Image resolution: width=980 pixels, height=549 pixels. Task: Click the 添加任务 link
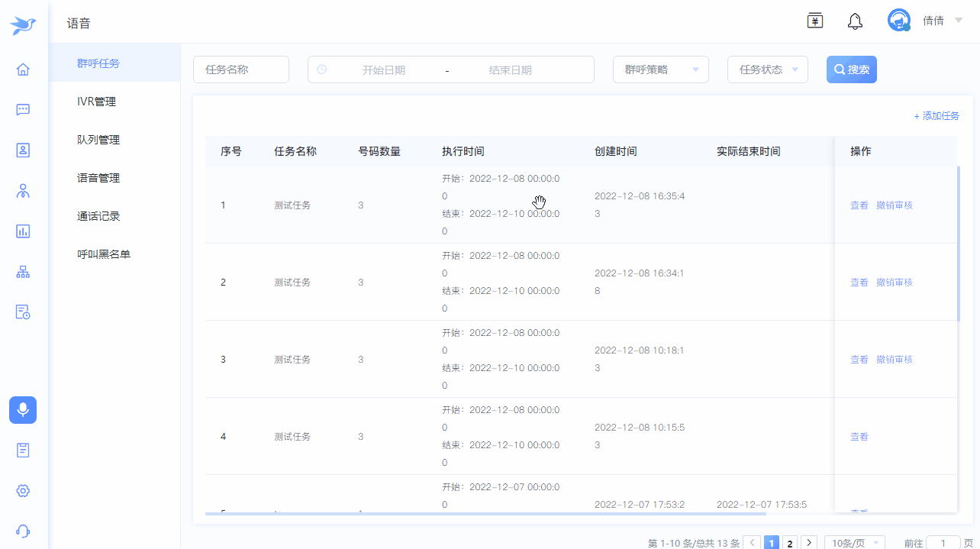[936, 116]
